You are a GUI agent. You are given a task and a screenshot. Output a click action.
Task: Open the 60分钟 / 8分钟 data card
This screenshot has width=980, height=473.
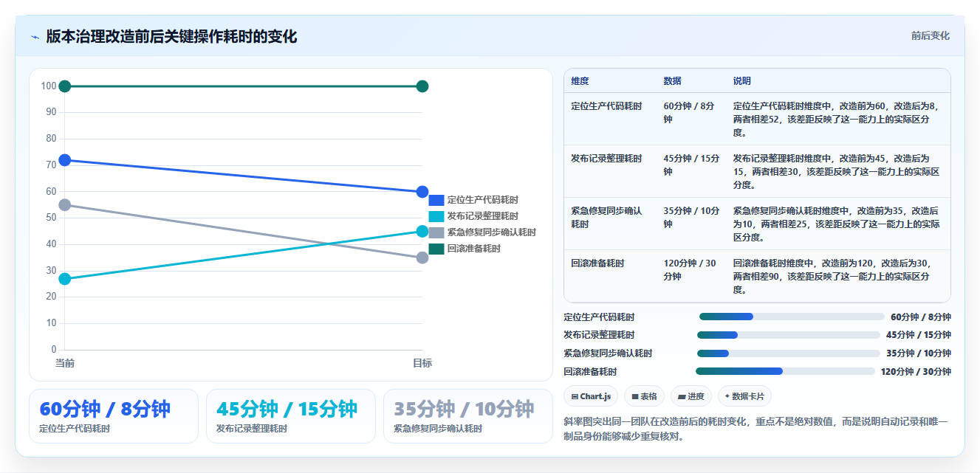point(114,416)
